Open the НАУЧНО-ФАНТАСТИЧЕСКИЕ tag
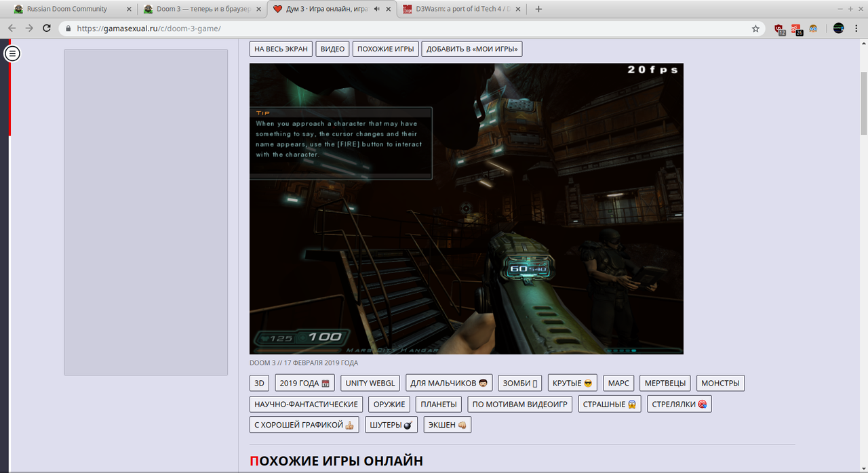Screen dimensions: 868x473 point(306,404)
